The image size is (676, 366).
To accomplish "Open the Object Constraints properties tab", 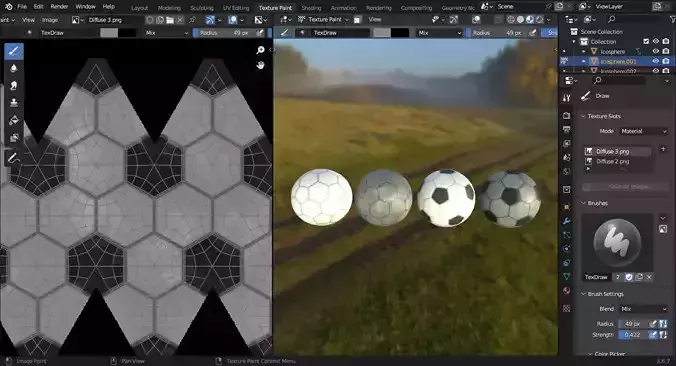I will pos(566,263).
